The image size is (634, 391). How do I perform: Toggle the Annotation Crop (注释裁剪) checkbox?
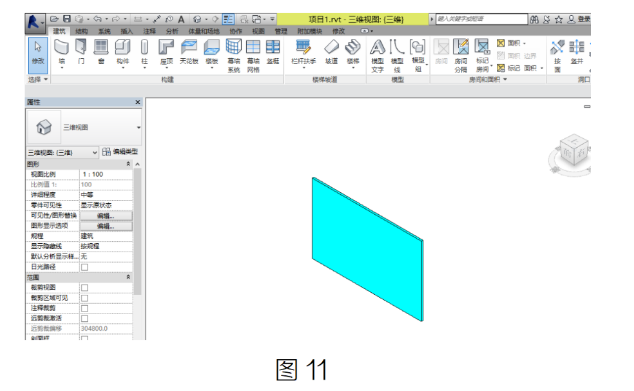(x=85, y=308)
